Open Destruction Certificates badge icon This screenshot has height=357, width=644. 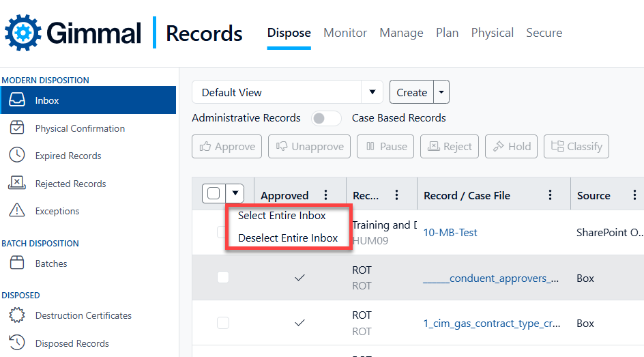tap(17, 315)
